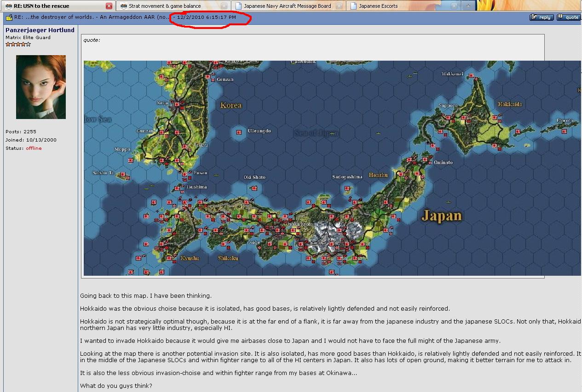Viewport: 582px width, 392px height.
Task: Close the 'Strat movement & game balance' tab
Action: tap(224, 6)
